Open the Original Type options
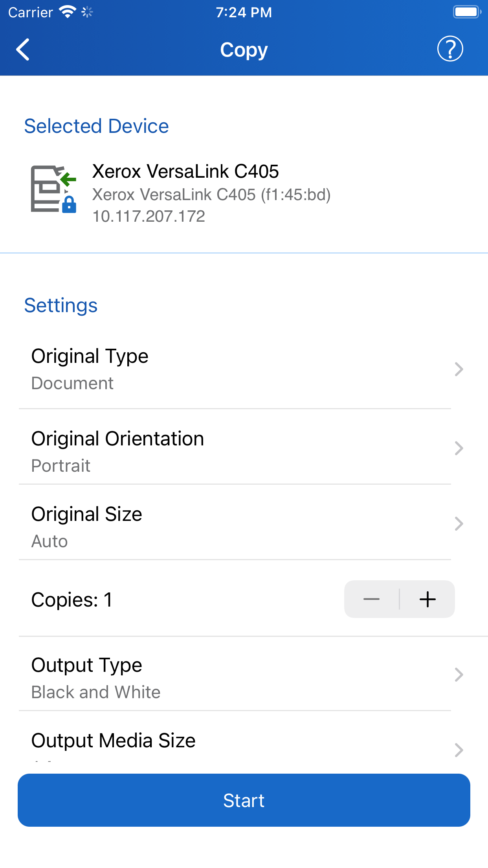Image resolution: width=488 pixels, height=868 pixels. point(244,368)
